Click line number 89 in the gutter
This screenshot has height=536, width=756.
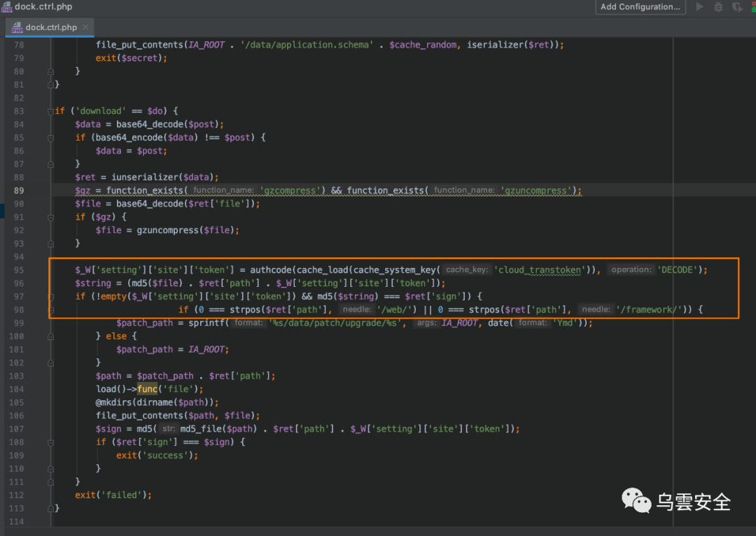(x=18, y=191)
